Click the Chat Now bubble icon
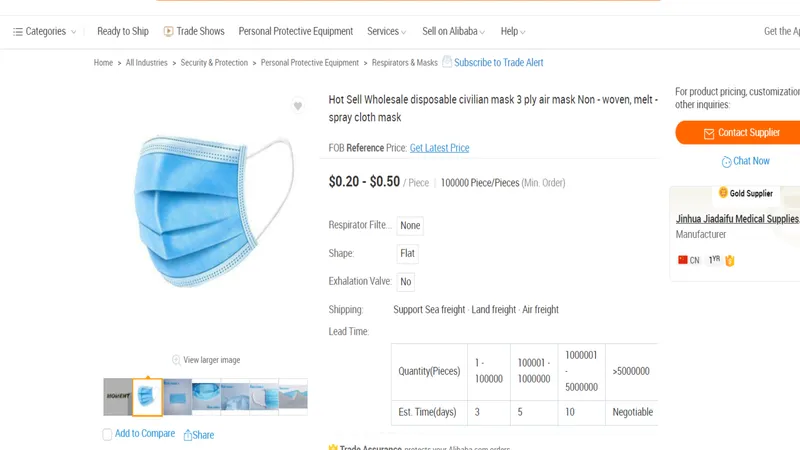This screenshot has height=450, width=800. tap(726, 161)
